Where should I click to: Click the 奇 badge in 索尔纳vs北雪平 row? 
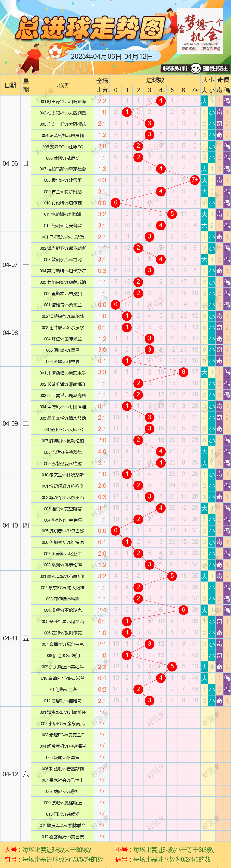coord(219,180)
